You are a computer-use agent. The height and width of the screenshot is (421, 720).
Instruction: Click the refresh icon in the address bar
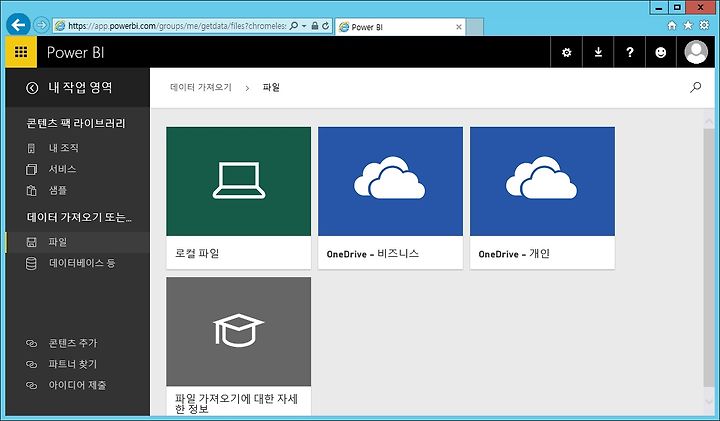point(326,26)
